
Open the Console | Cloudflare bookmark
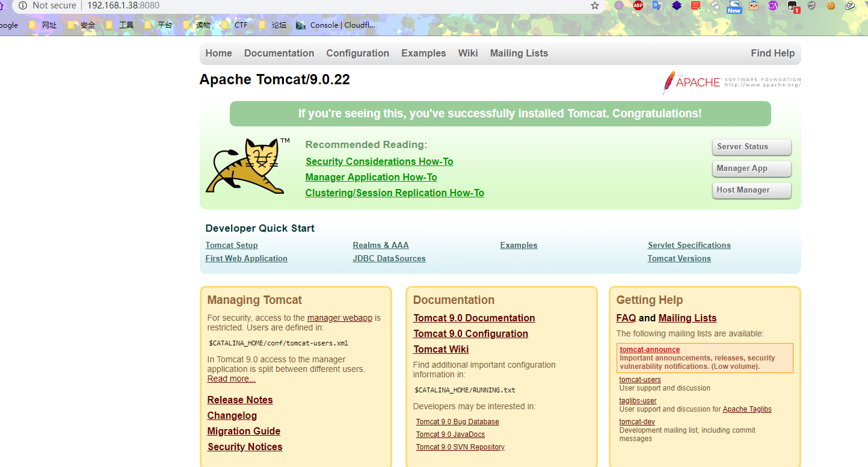(x=336, y=25)
